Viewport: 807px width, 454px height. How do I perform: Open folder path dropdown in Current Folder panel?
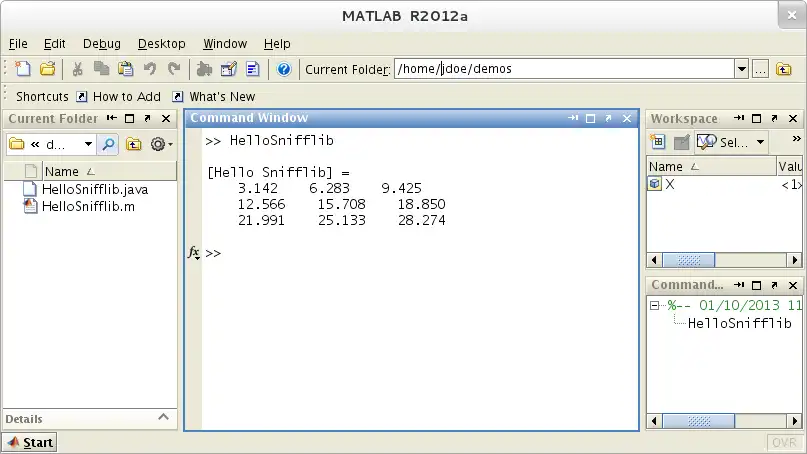pos(89,144)
